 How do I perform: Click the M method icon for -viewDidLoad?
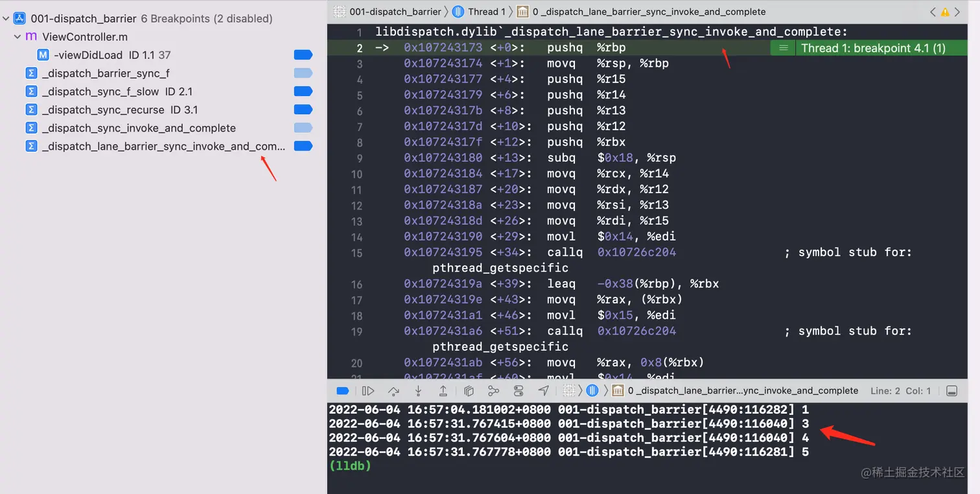(43, 55)
